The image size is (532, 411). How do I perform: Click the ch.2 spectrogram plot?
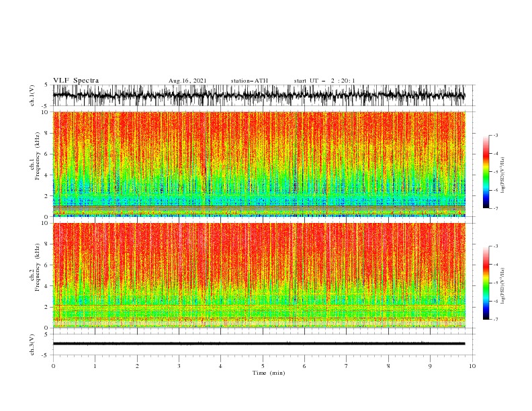pyautogui.click(x=259, y=275)
